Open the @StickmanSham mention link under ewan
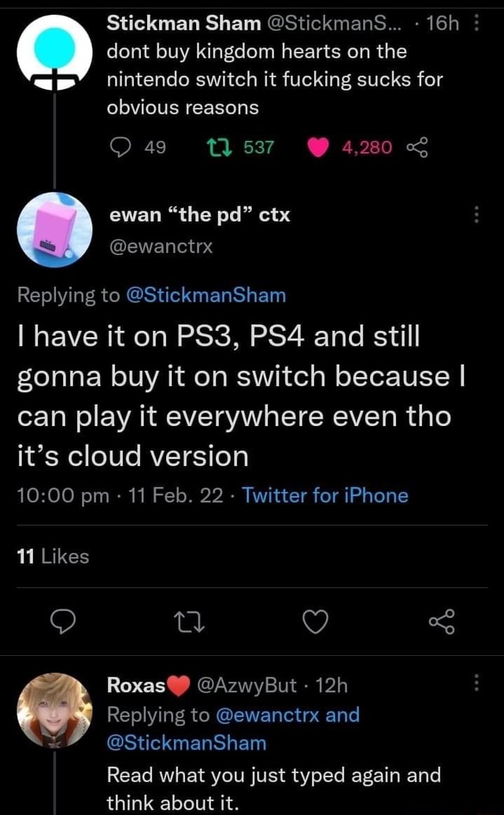The image size is (504, 815). pos(206,296)
